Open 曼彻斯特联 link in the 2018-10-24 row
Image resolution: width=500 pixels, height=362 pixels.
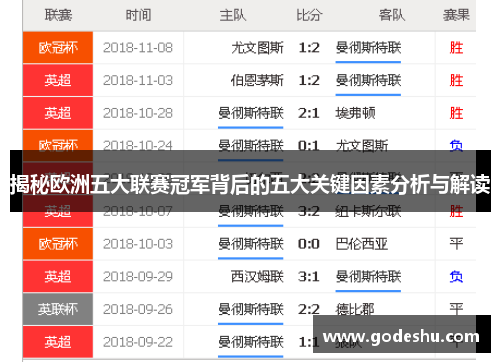click(x=251, y=146)
